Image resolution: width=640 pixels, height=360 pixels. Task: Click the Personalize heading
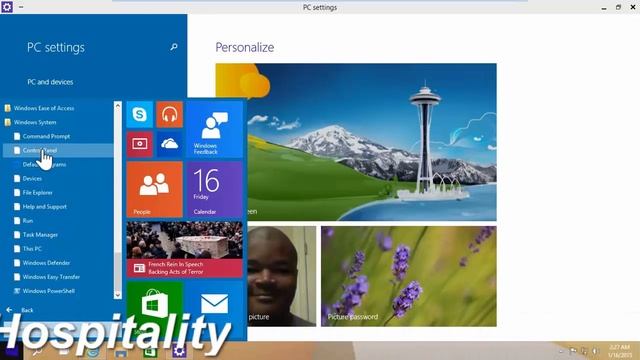[244, 47]
